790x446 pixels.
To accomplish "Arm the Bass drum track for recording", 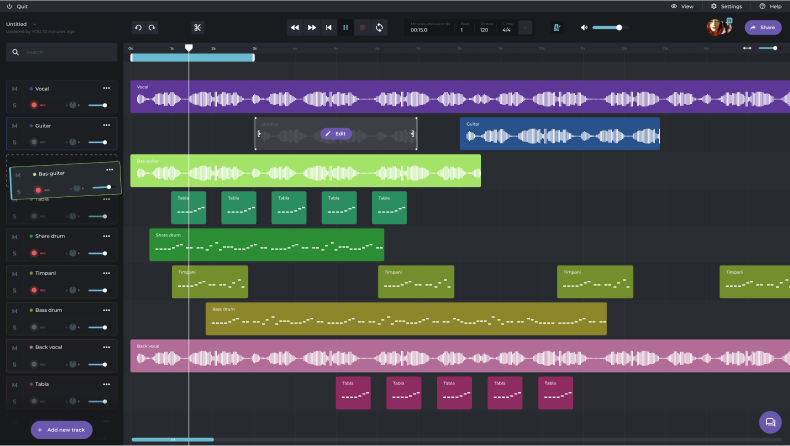I will pos(34,327).
